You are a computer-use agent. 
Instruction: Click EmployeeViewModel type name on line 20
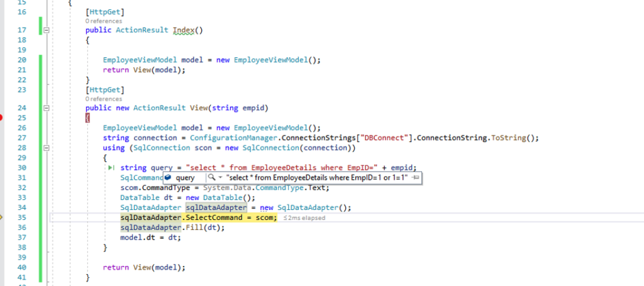(140, 60)
